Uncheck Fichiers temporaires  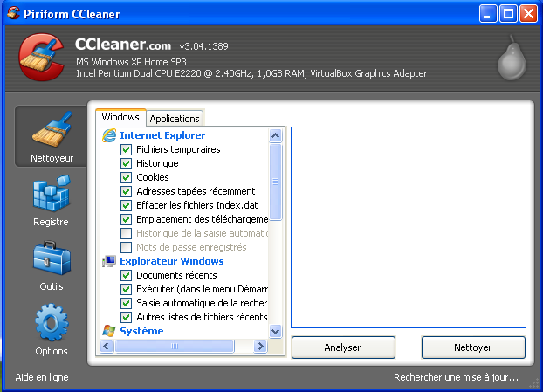126,149
